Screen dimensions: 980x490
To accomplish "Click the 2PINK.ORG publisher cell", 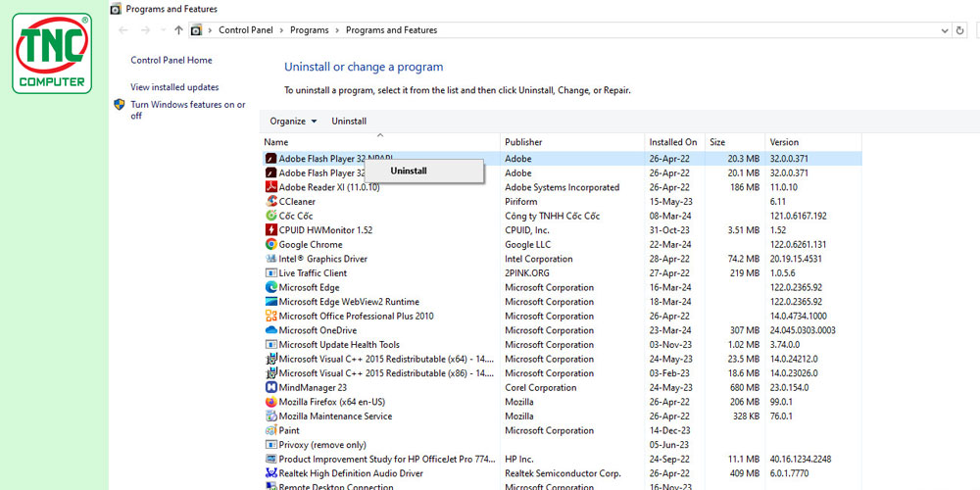I will (x=529, y=273).
